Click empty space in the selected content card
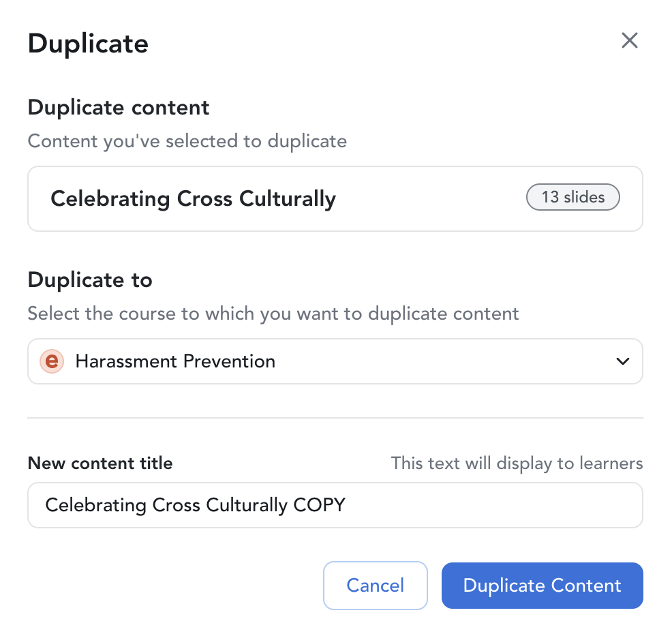The width and height of the screenshot is (672, 634). [x=429, y=199]
